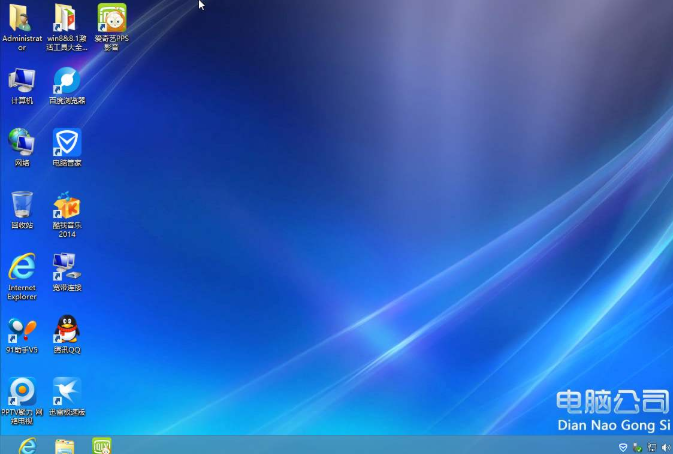
Task: Open the iQiyi app pinned to taskbar
Action: tap(102, 446)
